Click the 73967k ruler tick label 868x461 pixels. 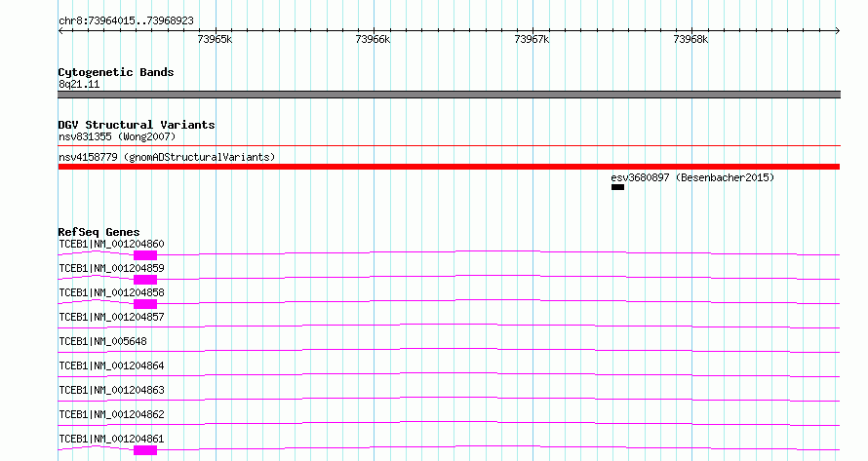click(x=532, y=39)
